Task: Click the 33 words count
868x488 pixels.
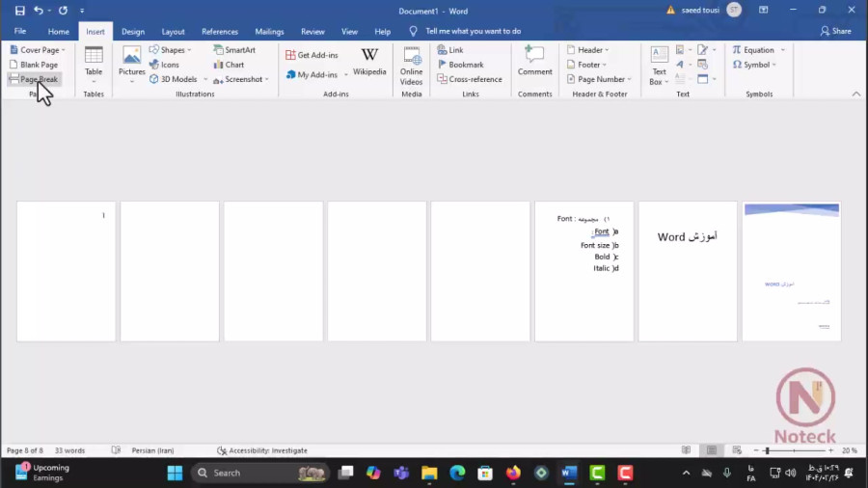Action: (69, 450)
